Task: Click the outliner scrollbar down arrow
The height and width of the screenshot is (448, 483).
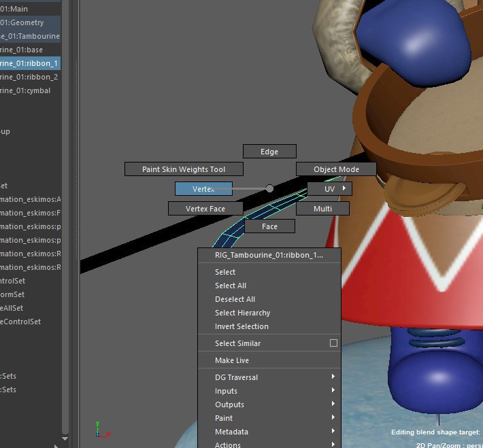Action: 65,438
